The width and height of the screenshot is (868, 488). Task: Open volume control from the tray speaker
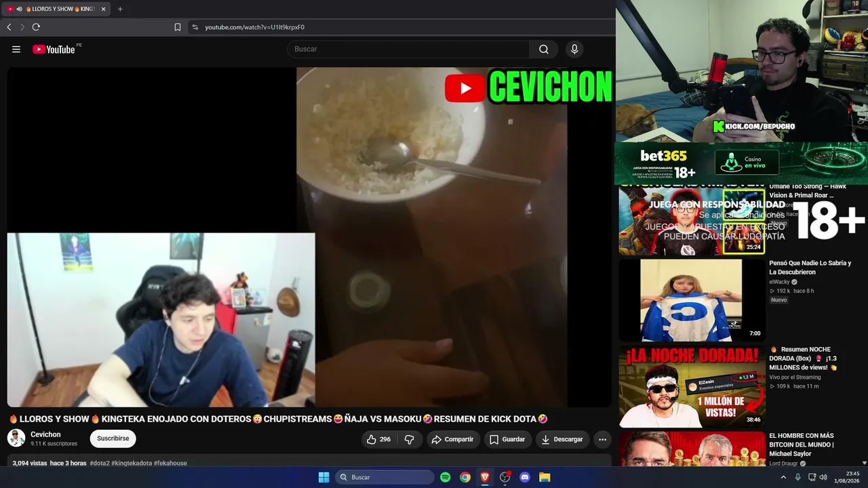tap(823, 477)
